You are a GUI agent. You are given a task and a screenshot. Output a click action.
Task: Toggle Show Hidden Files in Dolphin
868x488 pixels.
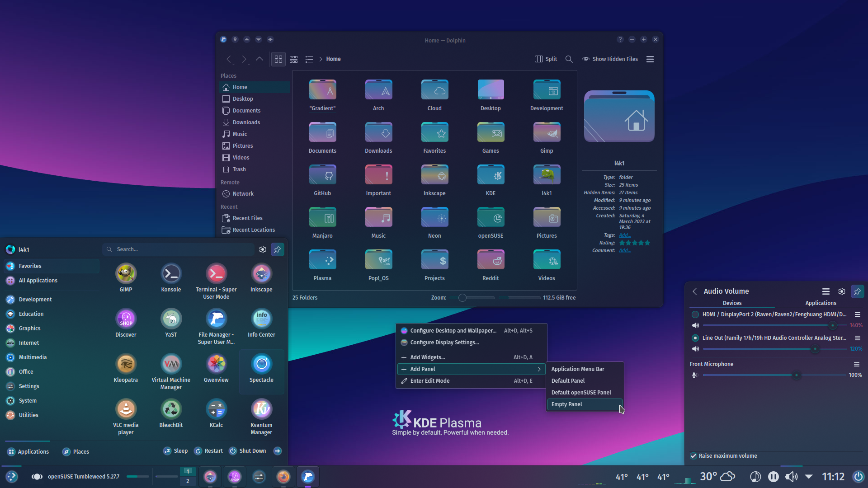[x=610, y=59]
